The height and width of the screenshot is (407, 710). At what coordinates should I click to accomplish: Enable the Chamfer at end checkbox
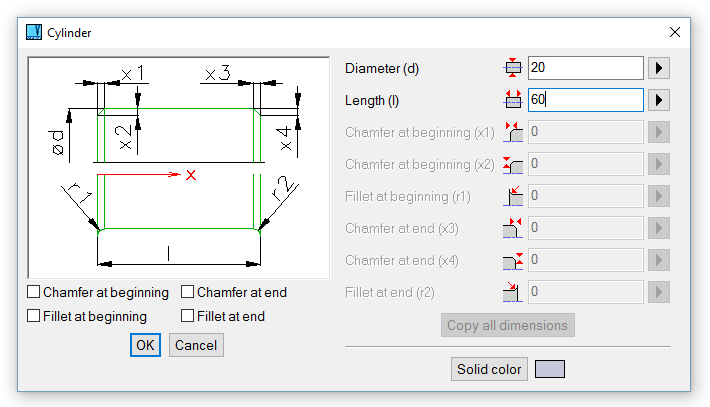(x=188, y=292)
